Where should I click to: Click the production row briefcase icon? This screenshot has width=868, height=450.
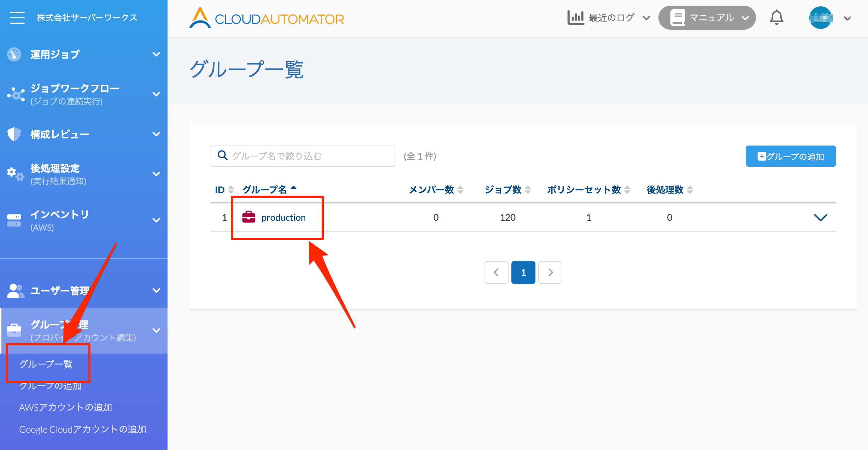point(248,217)
